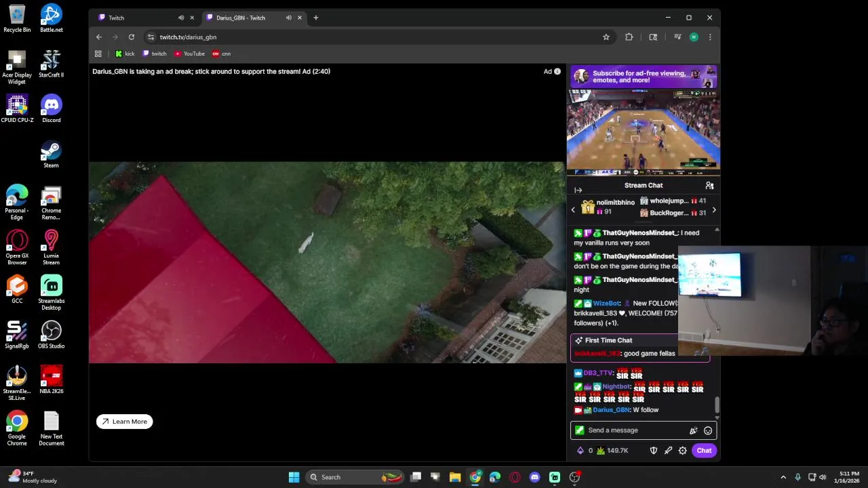Open a new browser tab
This screenshot has height=488, width=868.
tap(315, 18)
